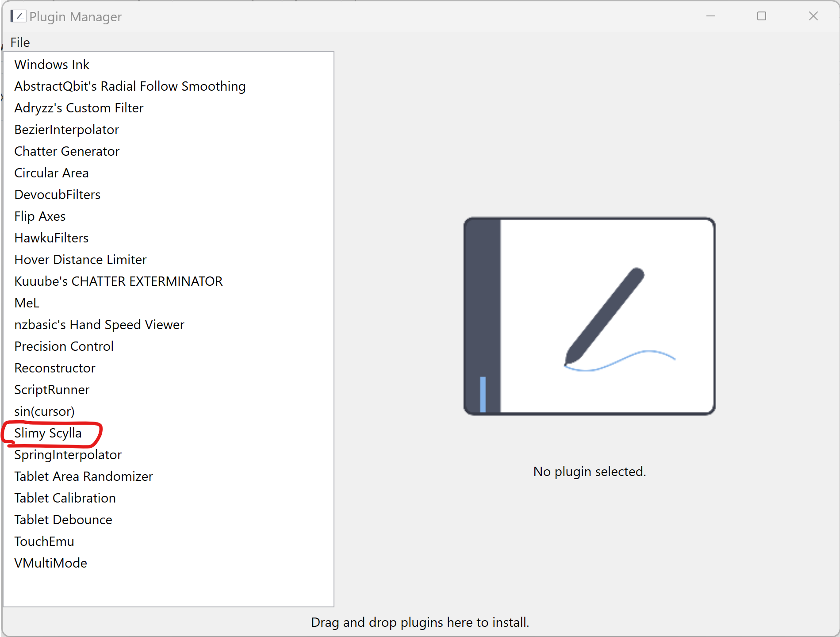Image resolution: width=840 pixels, height=637 pixels.
Task: Choose HawkuFilters in the list
Action: [51, 238]
